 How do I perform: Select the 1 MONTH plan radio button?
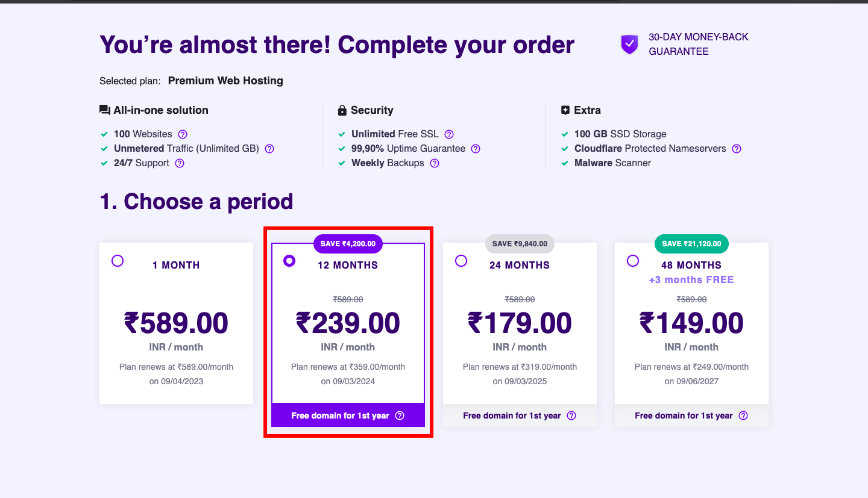[118, 261]
